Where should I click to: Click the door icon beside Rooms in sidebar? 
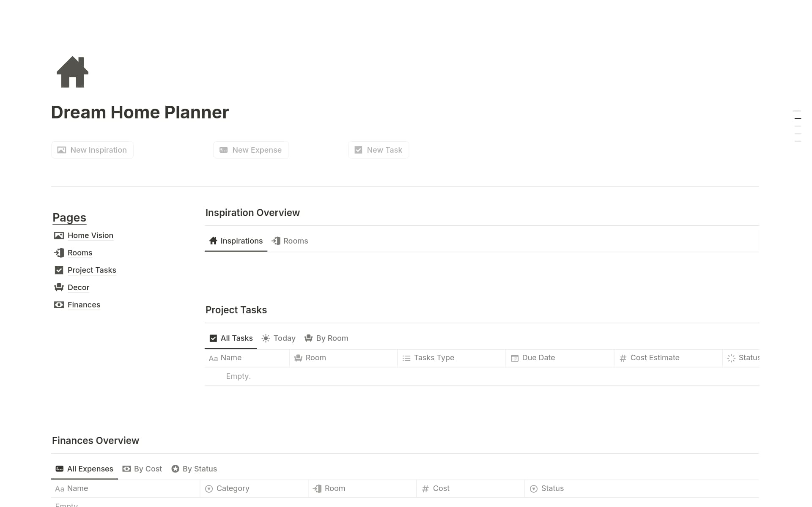58,252
